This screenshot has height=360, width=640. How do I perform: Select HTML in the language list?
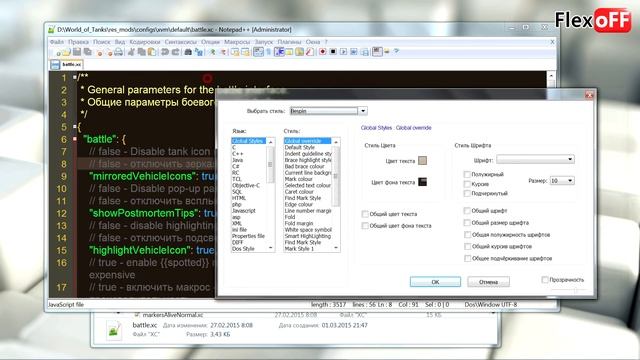(x=239, y=198)
